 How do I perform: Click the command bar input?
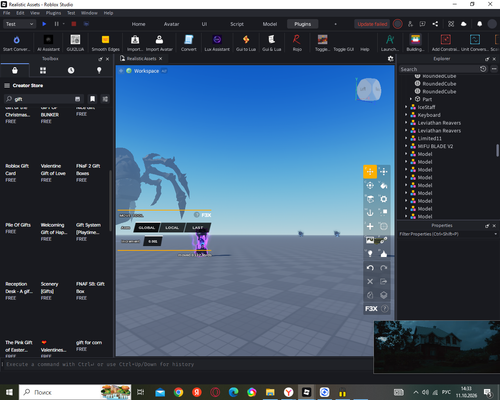(187, 364)
